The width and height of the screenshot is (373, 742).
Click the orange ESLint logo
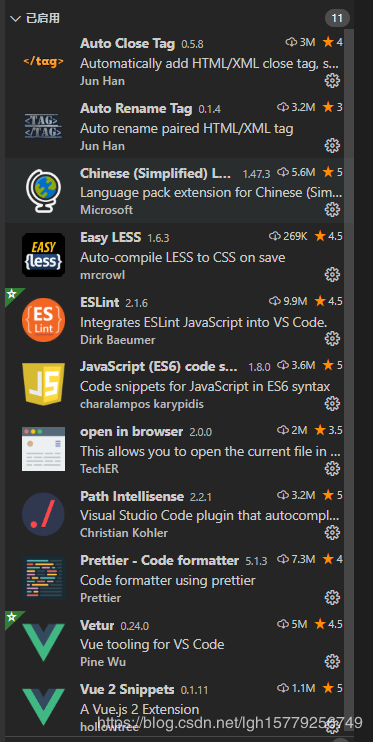(x=43, y=319)
